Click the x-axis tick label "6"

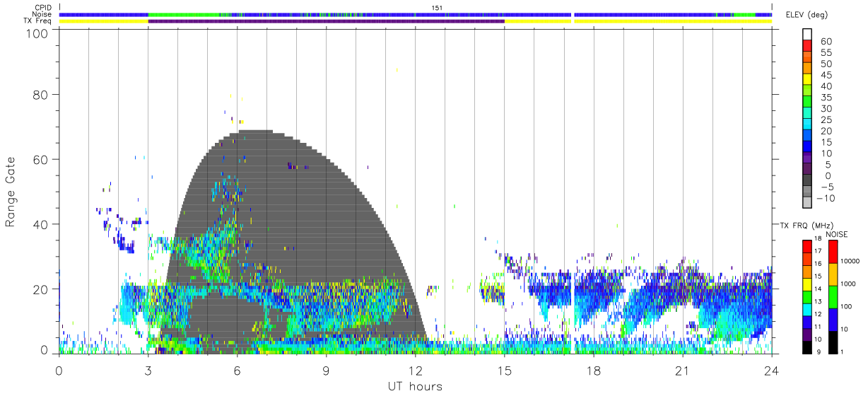237,370
